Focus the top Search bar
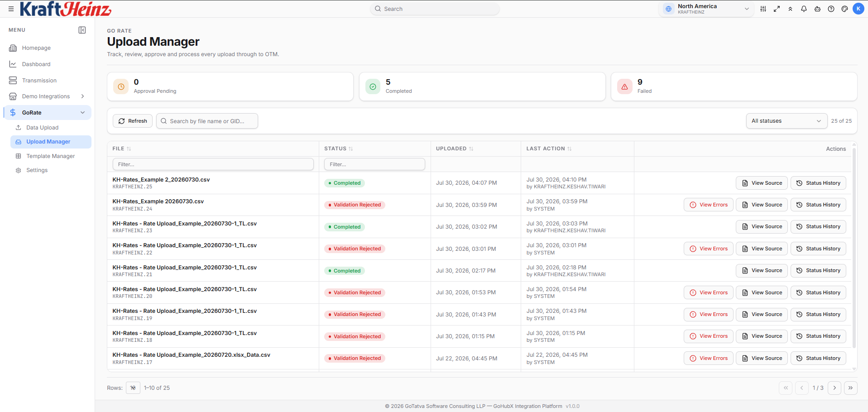868x412 pixels. [435, 9]
